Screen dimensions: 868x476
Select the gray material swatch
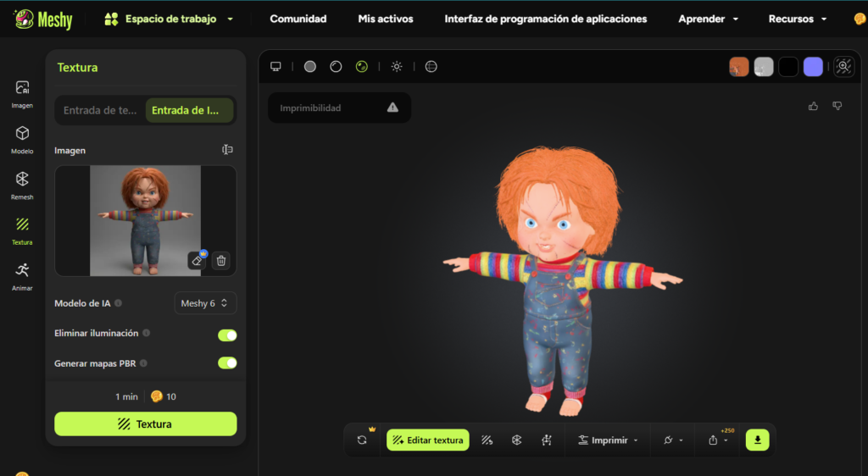click(764, 66)
